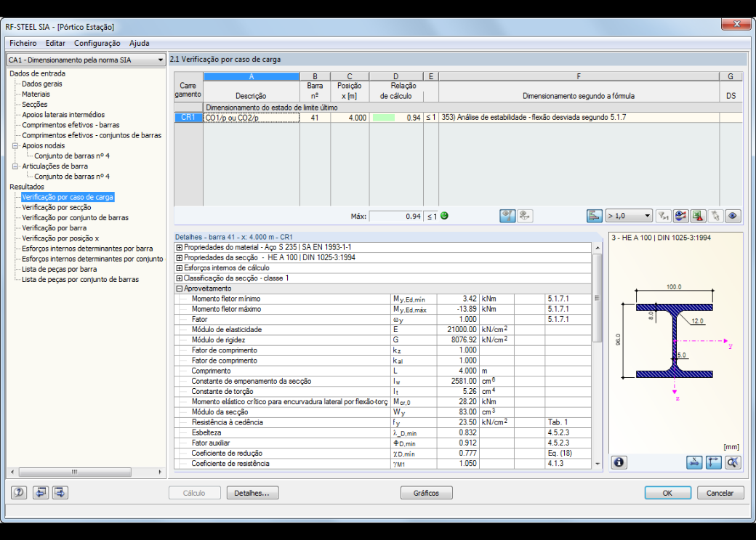Click the Momento fletor máximo row
Viewport: 756px width, 540px height.
[x=384, y=309]
